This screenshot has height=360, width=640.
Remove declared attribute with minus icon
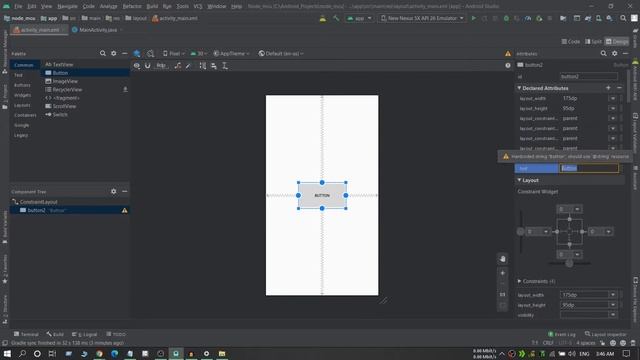619,88
